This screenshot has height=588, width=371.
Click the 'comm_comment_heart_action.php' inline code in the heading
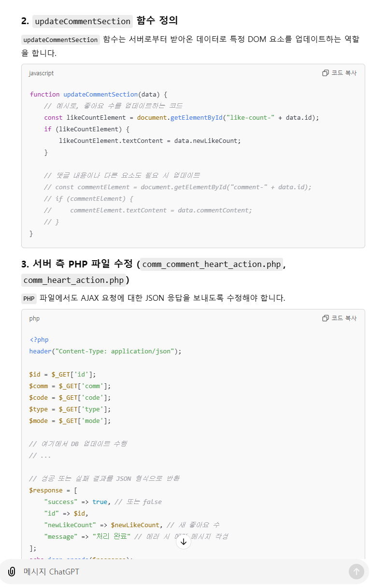click(x=212, y=264)
